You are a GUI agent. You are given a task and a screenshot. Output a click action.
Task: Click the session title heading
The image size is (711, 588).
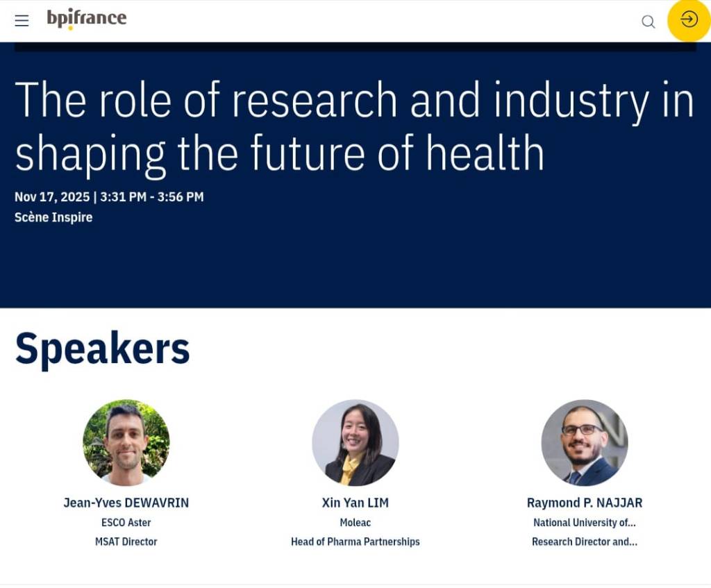pyautogui.click(x=354, y=126)
